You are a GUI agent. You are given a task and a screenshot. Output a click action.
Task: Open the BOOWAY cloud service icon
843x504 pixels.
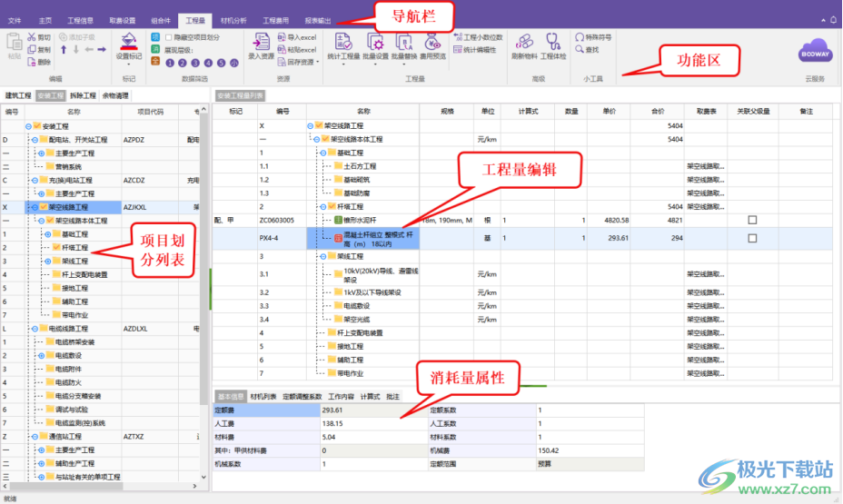(x=815, y=52)
